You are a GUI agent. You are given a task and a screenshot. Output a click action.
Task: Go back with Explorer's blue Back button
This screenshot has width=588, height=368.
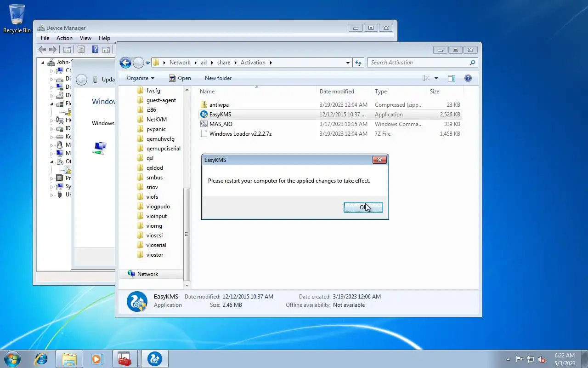coord(125,63)
